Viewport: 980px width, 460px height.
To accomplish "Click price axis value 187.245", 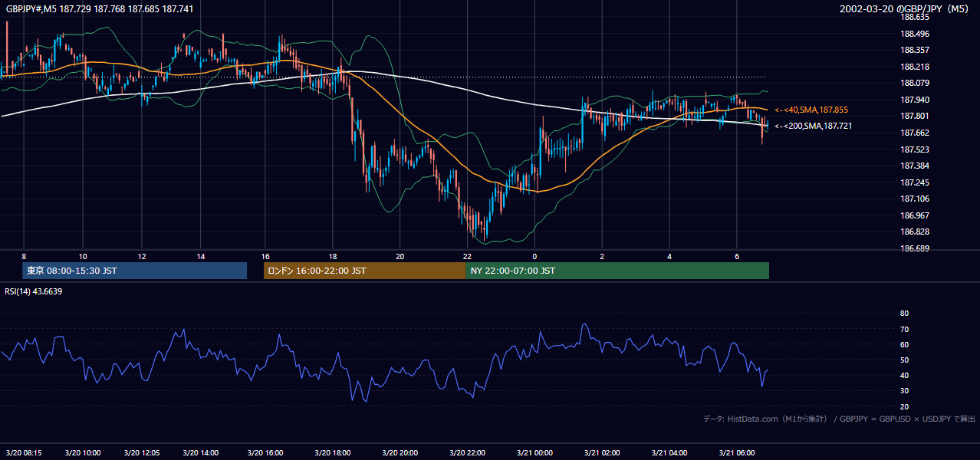I will click(x=914, y=182).
